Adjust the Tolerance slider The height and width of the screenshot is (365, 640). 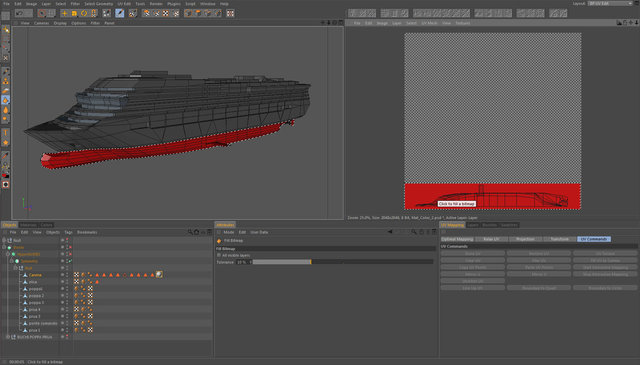[342, 262]
